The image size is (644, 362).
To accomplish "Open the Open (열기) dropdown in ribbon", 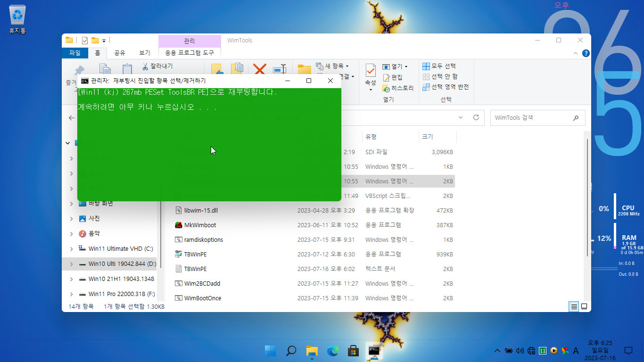I will pyautogui.click(x=395, y=66).
